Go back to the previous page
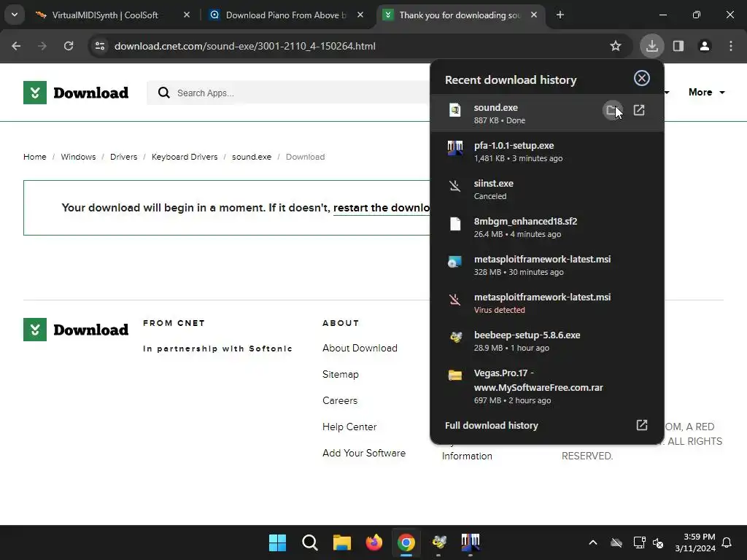 coord(16,46)
